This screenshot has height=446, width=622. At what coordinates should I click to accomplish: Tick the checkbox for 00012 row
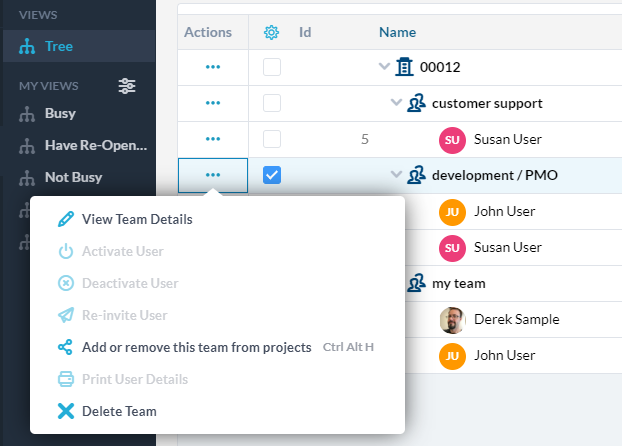tap(272, 67)
